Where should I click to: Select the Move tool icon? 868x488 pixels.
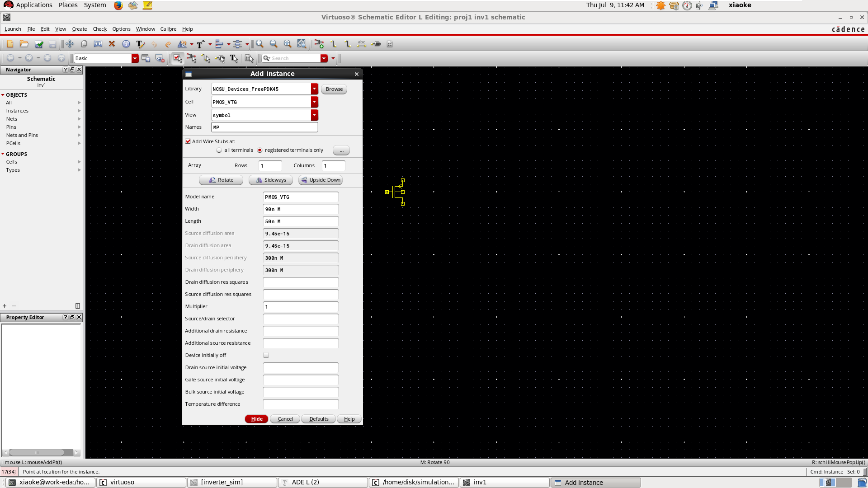(70, 44)
